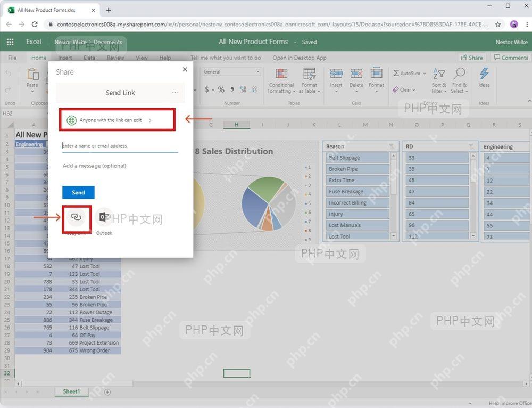The image size is (532, 408).
Task: Open a new browser tab
Action: pyautogui.click(x=109, y=10)
